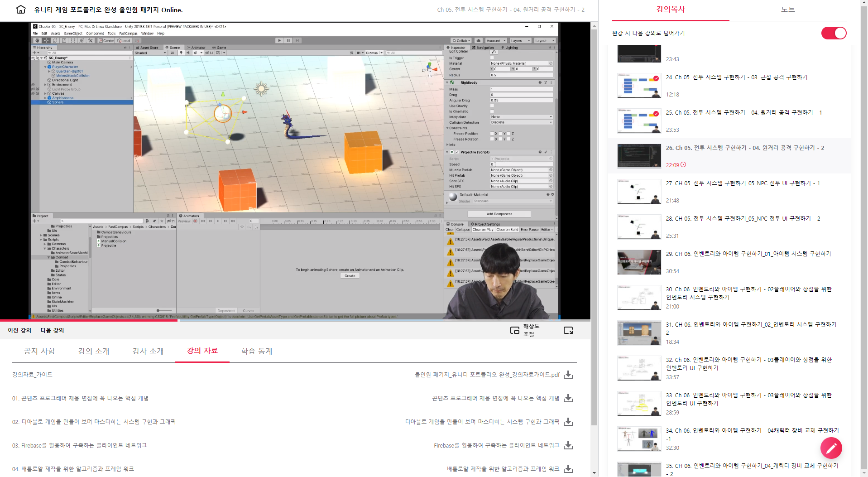Select the Rect tool in Unity toolbar
Screen dimensions: 868x477
click(x=72, y=40)
